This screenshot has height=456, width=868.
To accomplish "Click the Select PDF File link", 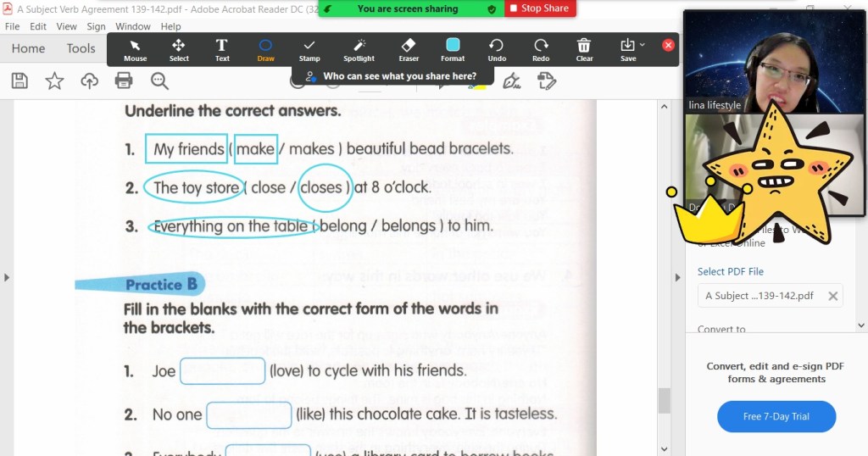I will [730, 271].
